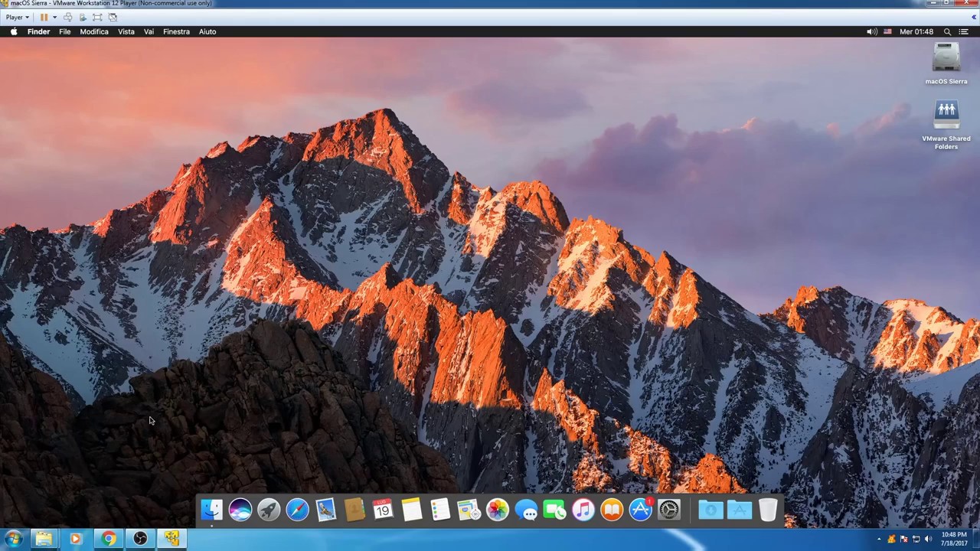This screenshot has width=980, height=551.
Task: Click Show desktop strip on taskbar edge
Action: pyautogui.click(x=976, y=539)
